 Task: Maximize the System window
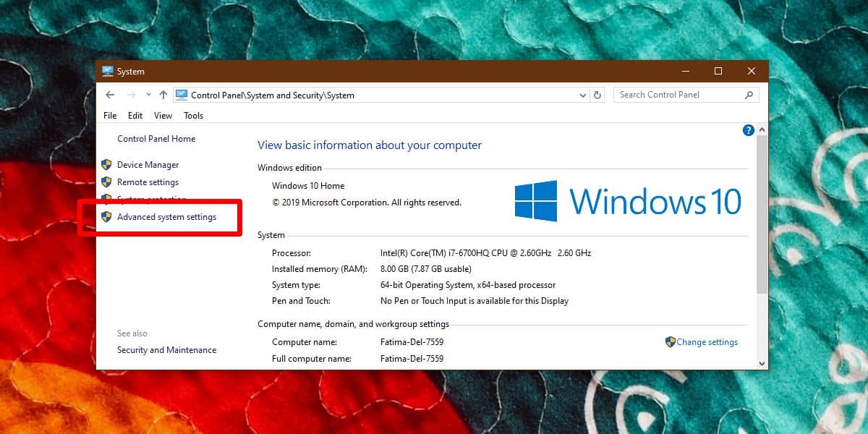[x=718, y=71]
